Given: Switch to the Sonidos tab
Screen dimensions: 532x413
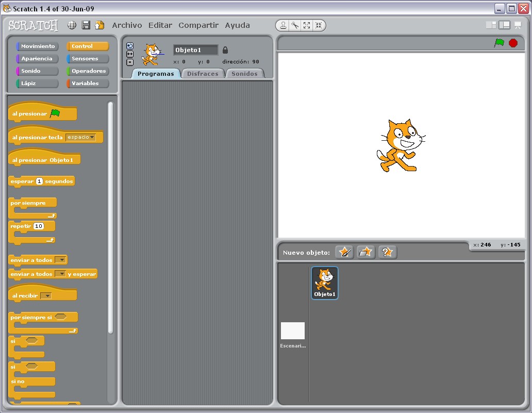Looking at the screenshot, I should click(244, 74).
